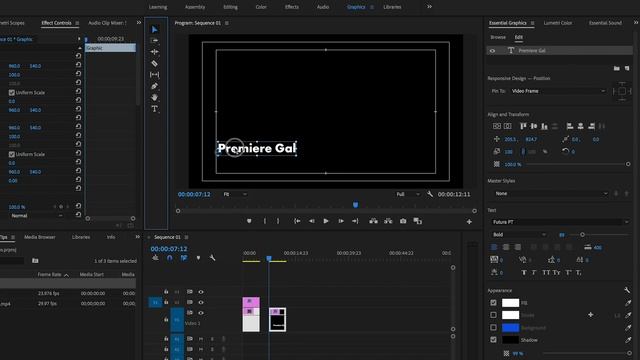
Task: Click the timeline timecode 00:00:07:12 field
Action: coord(169,249)
